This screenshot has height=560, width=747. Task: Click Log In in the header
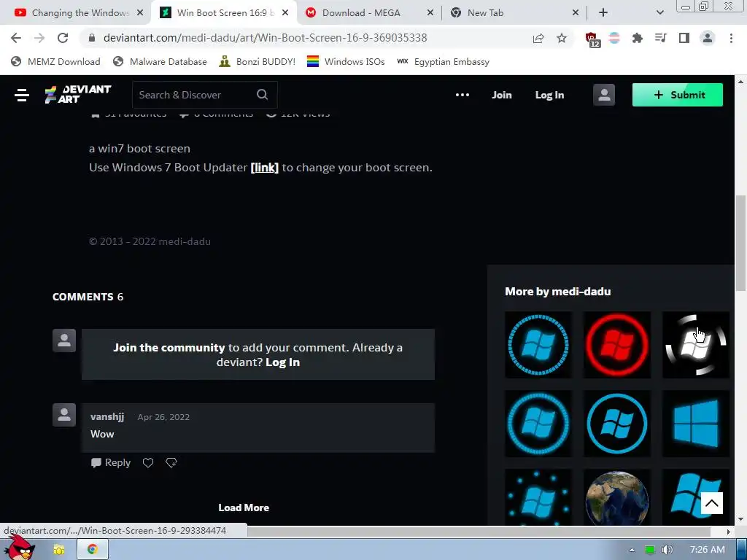pos(549,95)
